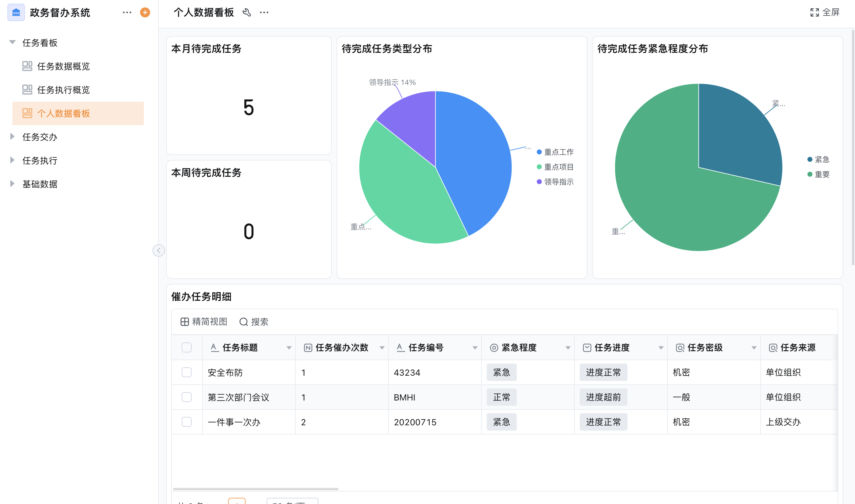The height and width of the screenshot is (504, 855).
Task: Expand the 基础数据 tree group
Action: [x=13, y=183]
